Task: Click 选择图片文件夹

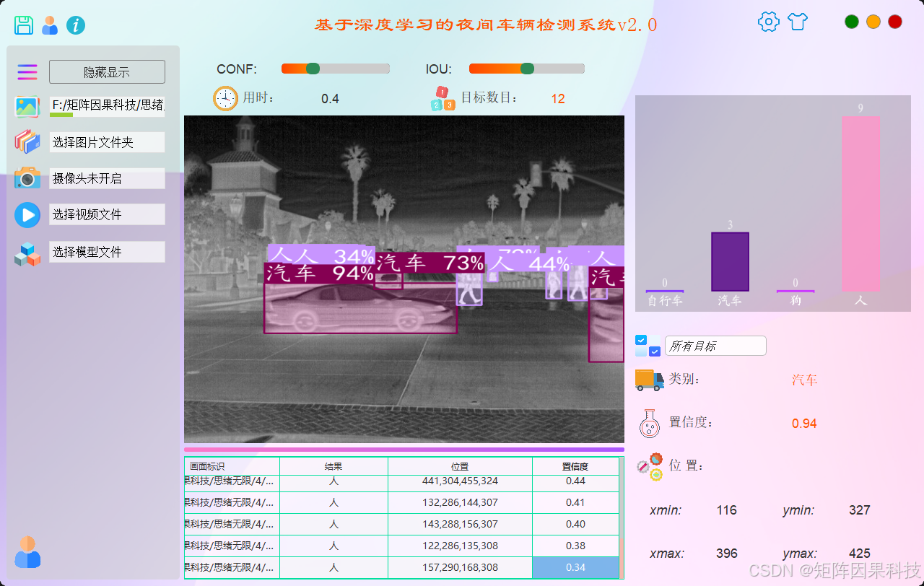Action: click(107, 142)
